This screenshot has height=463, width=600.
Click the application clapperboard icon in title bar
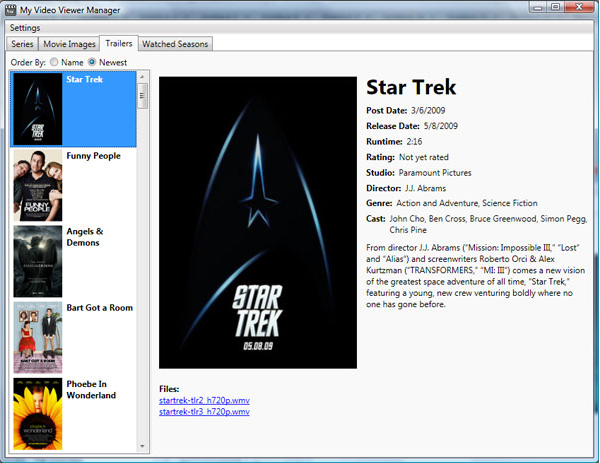pos(10,10)
